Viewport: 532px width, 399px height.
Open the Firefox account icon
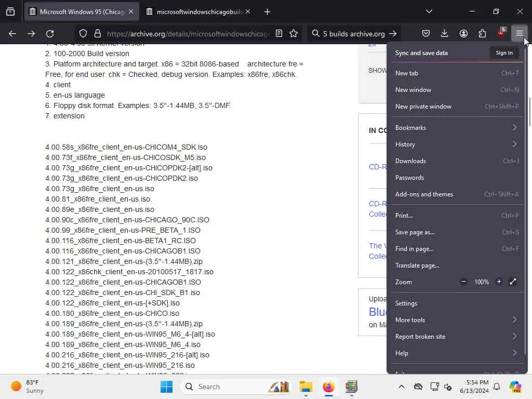tap(463, 33)
